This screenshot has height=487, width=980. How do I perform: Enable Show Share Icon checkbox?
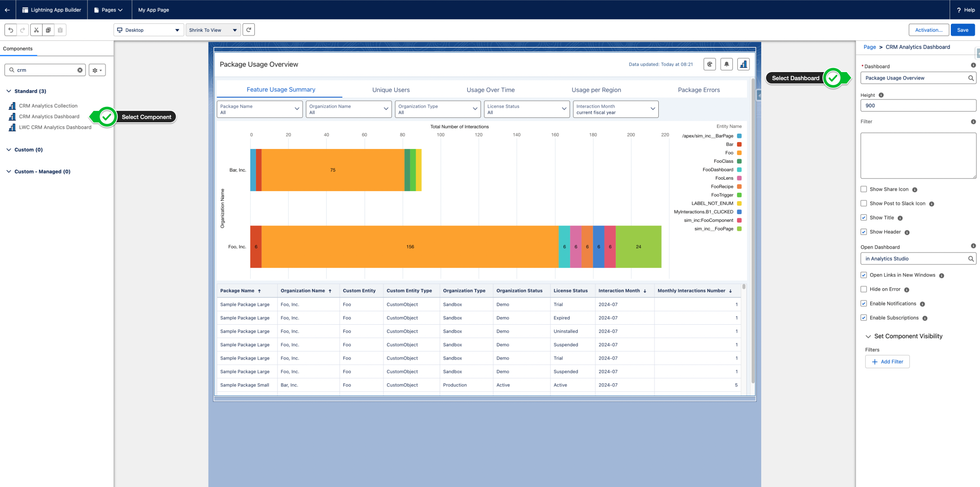[x=864, y=189]
